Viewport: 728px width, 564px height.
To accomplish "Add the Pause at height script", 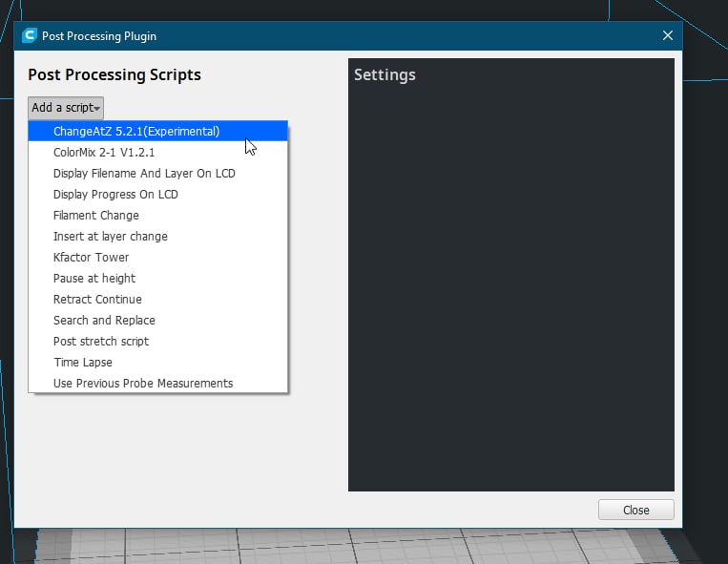I will click(x=157, y=278).
